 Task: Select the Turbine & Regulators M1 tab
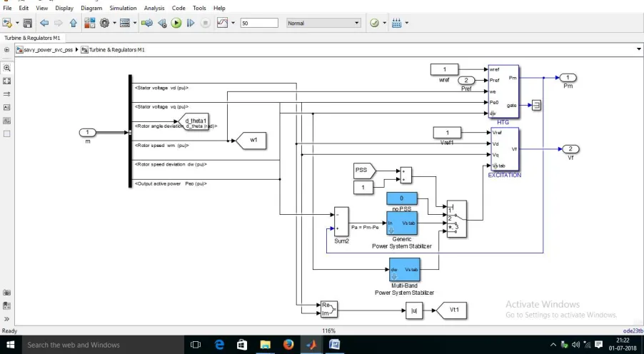(32, 38)
